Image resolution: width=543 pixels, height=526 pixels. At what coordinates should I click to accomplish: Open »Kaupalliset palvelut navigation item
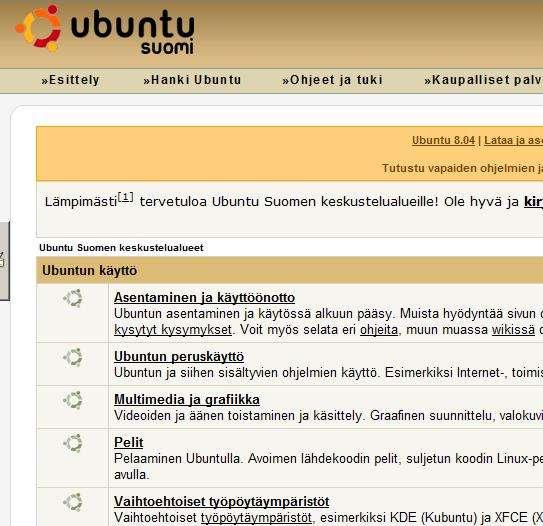coord(483,80)
